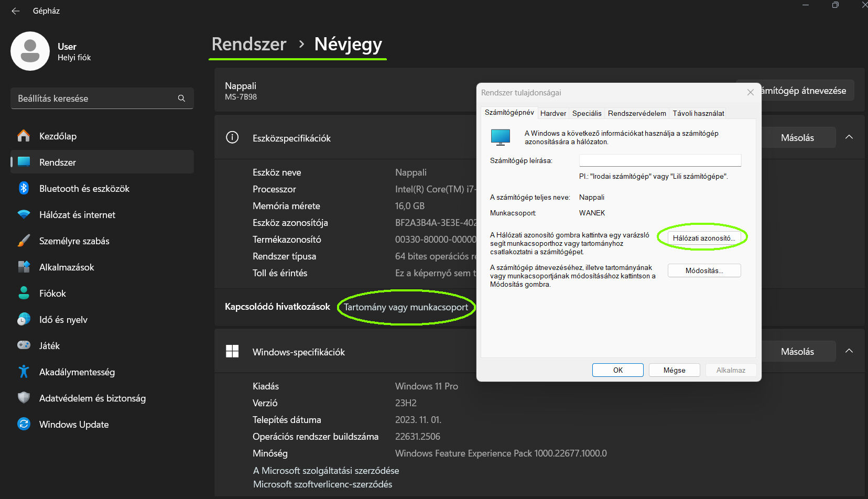Click the memory value 16,0 GB
Viewport: 868px width, 499px height.
(x=410, y=205)
